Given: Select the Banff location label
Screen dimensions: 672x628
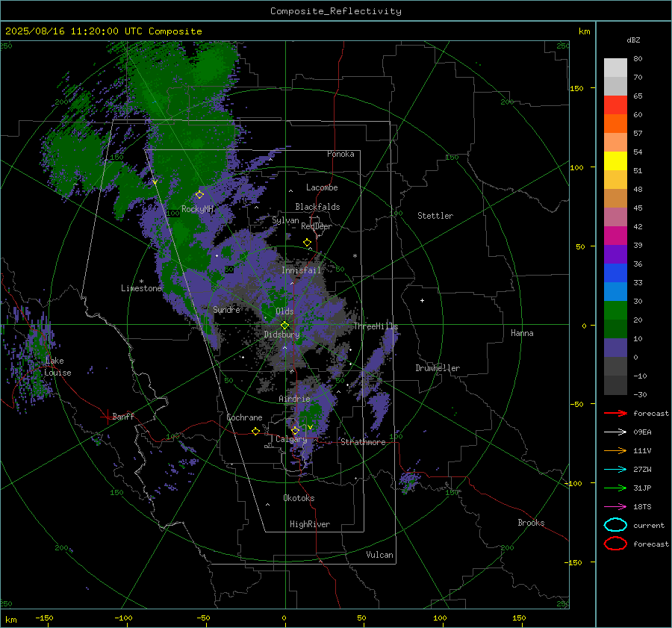Looking at the screenshot, I should click(123, 416).
